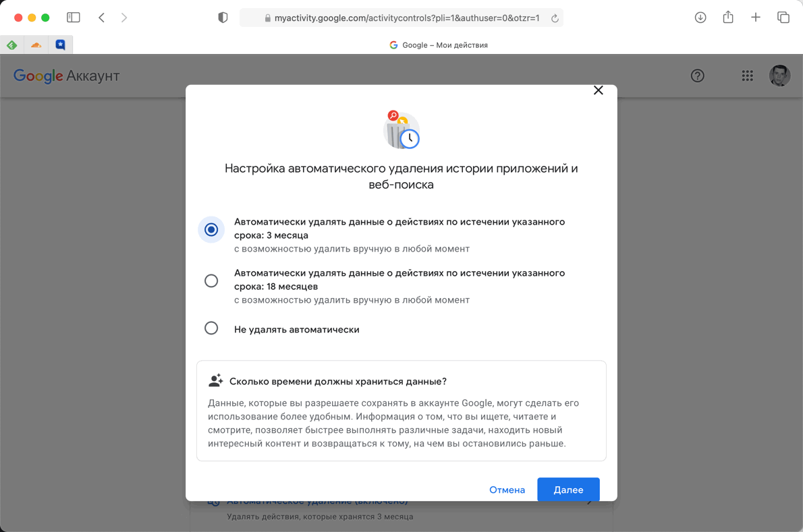Choose 'Не удалять автоматически' option

[211, 328]
